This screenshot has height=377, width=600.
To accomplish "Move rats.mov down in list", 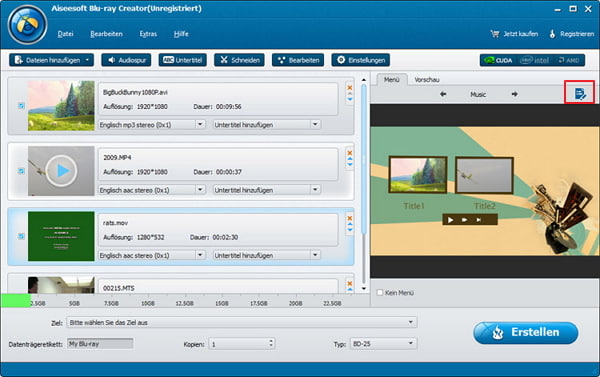I will coord(349,230).
